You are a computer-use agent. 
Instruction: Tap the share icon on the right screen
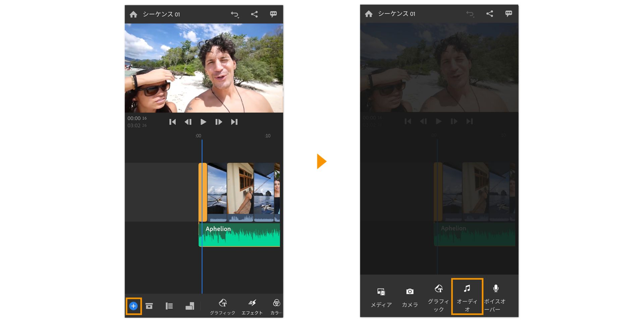(490, 13)
